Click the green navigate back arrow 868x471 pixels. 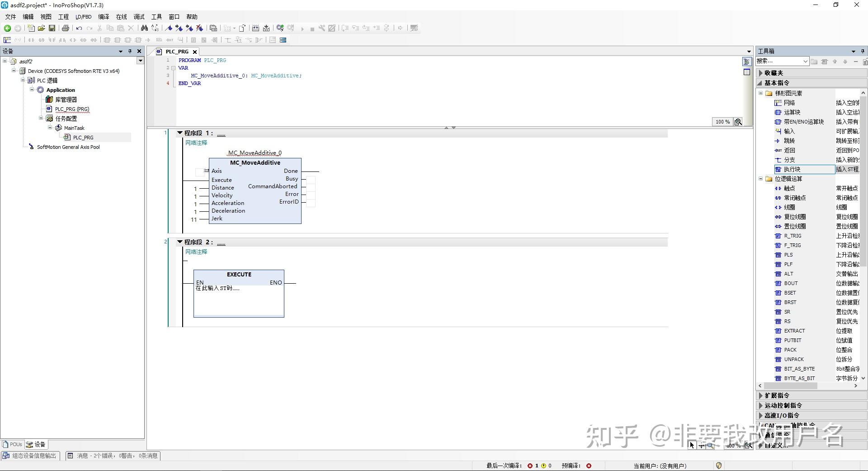pos(7,28)
